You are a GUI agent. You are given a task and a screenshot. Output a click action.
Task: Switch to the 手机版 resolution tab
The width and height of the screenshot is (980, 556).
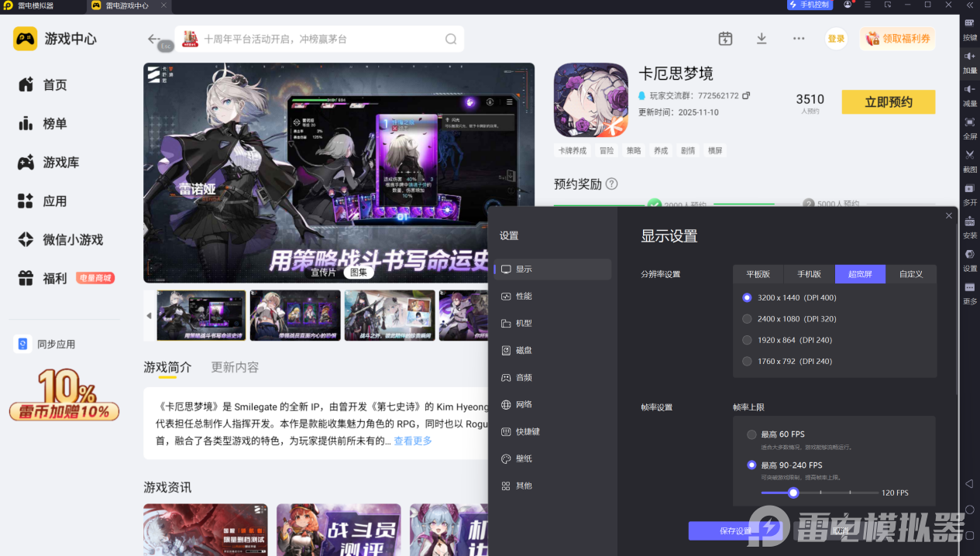click(x=809, y=274)
